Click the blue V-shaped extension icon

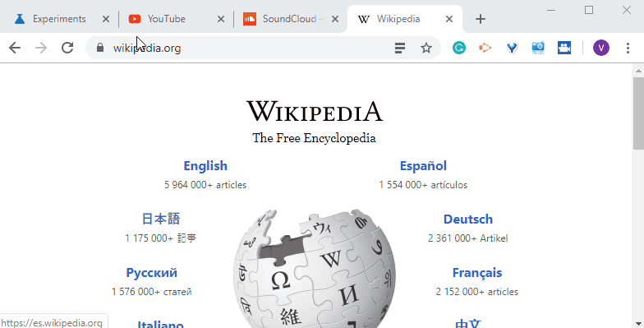(x=512, y=48)
